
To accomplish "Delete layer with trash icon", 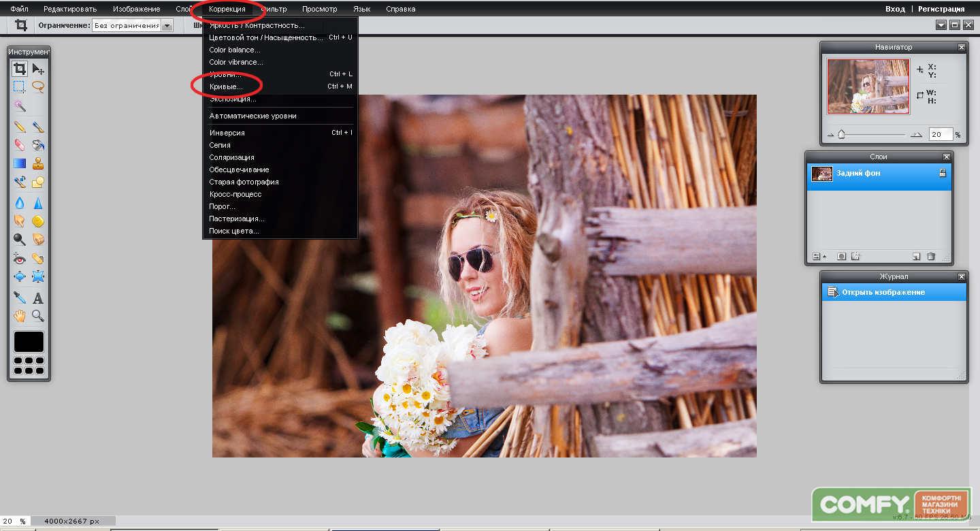I will pos(931,257).
